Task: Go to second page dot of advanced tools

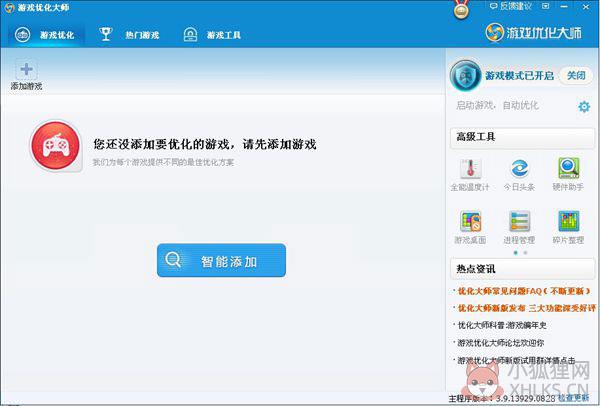Action: (x=525, y=253)
